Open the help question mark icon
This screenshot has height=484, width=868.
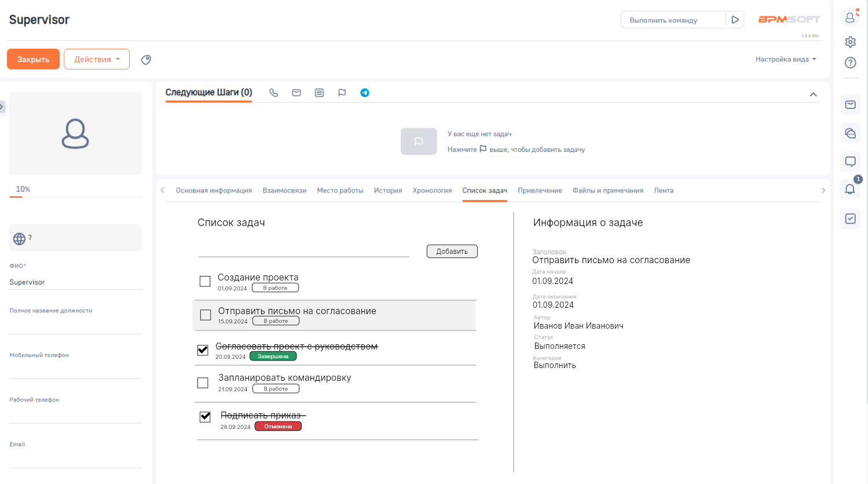850,63
